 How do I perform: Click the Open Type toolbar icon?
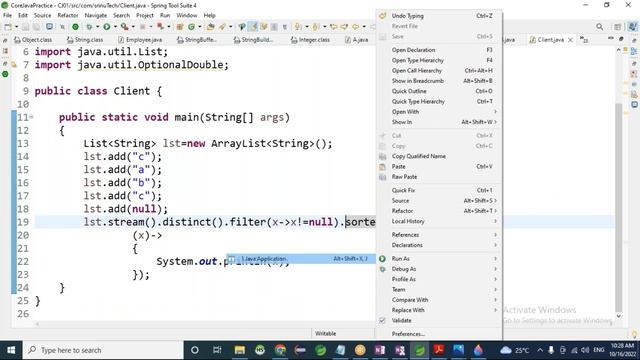[x=211, y=27]
